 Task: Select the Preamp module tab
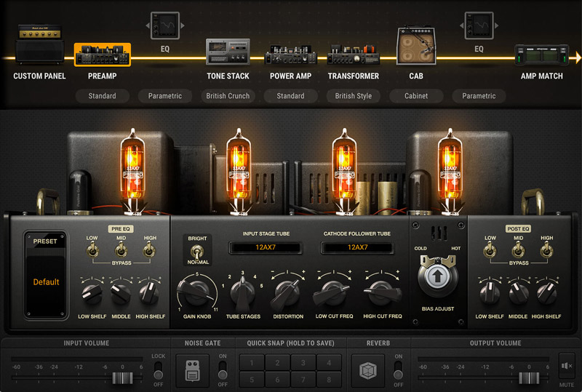pos(102,55)
